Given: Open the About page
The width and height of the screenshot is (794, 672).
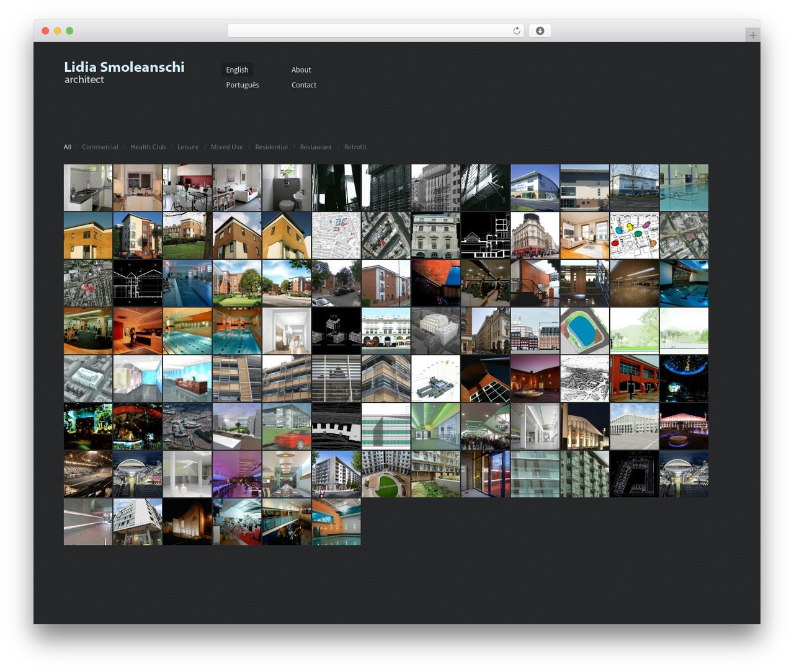Looking at the screenshot, I should [x=301, y=70].
